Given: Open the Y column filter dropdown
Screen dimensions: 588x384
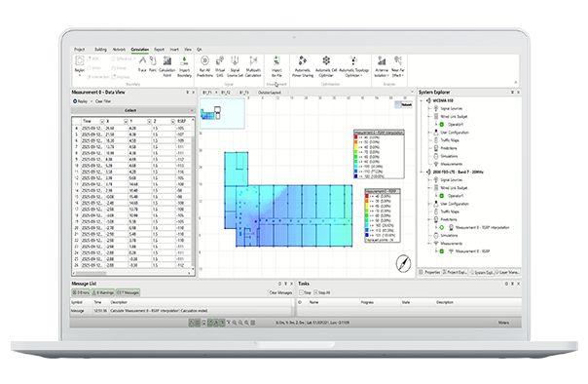Looking at the screenshot, I should pyautogui.click(x=149, y=121).
